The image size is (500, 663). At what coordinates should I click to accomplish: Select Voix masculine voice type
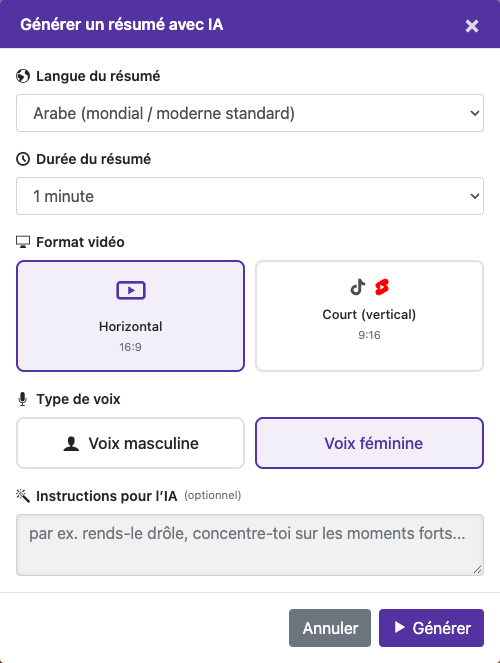(x=131, y=443)
